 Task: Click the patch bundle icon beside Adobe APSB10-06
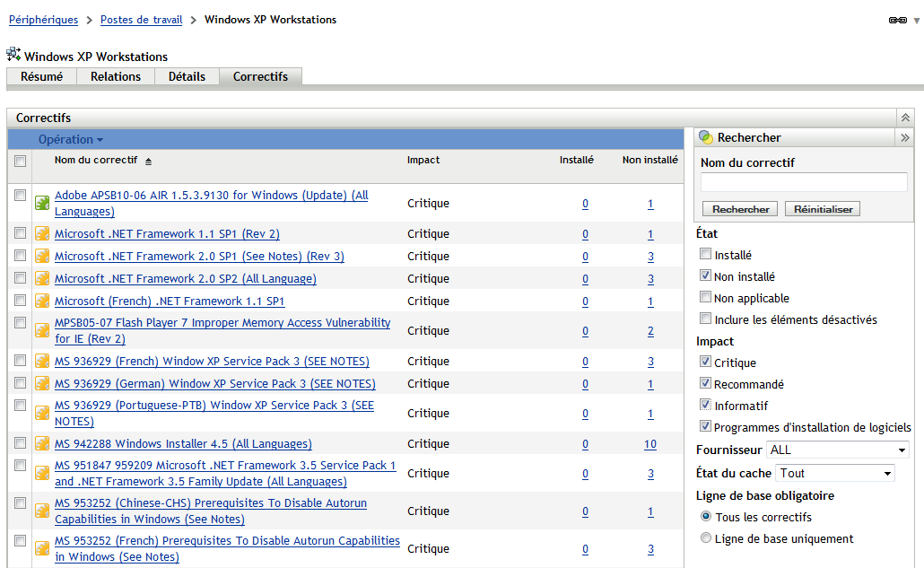click(x=41, y=203)
